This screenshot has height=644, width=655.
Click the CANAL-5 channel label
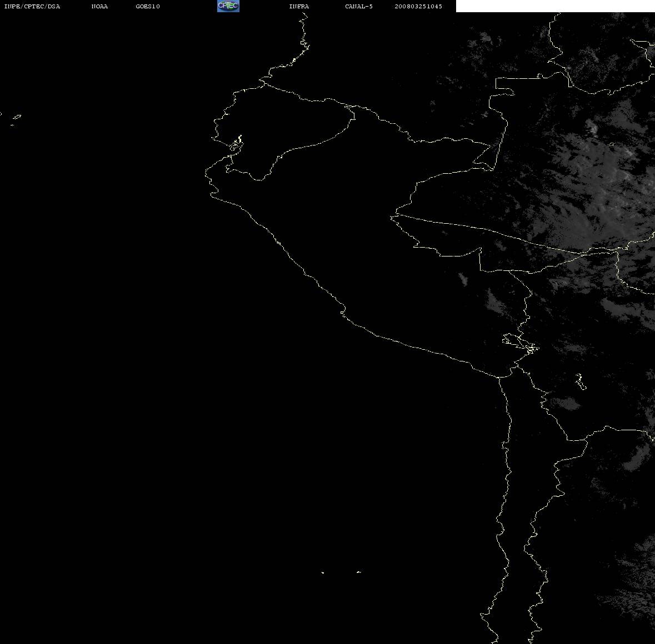[359, 6]
